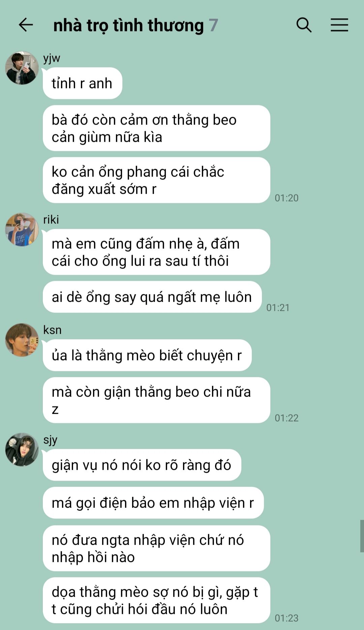Open yjw's profile picture

point(22,68)
